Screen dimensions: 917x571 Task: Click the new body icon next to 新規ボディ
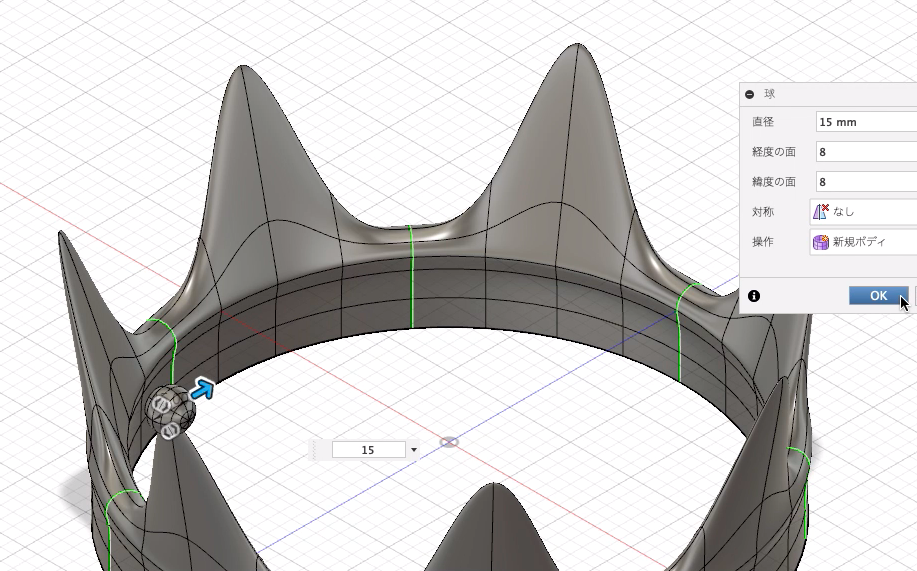pyautogui.click(x=821, y=242)
